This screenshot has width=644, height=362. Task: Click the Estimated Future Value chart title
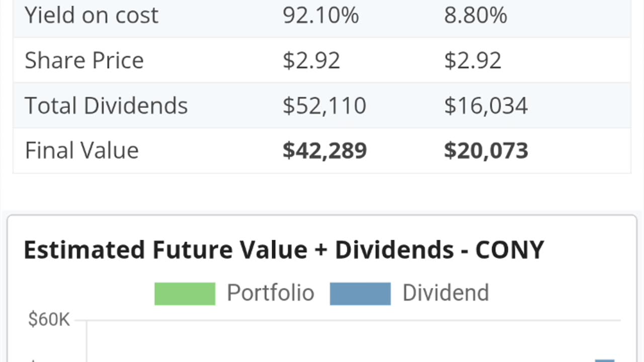click(284, 250)
